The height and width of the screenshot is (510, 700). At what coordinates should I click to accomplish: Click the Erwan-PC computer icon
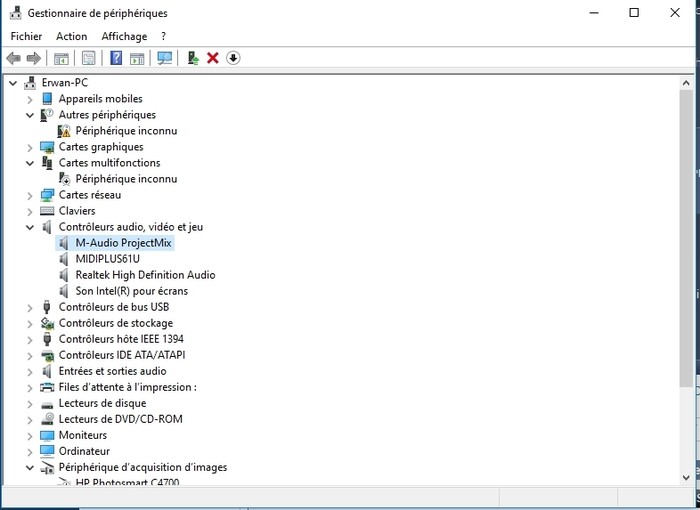(x=30, y=83)
